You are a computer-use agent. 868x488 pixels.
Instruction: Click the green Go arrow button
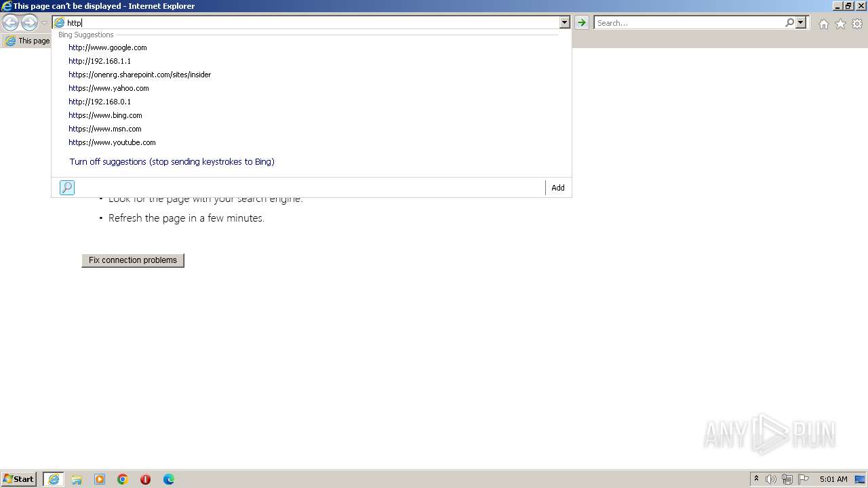[581, 22]
